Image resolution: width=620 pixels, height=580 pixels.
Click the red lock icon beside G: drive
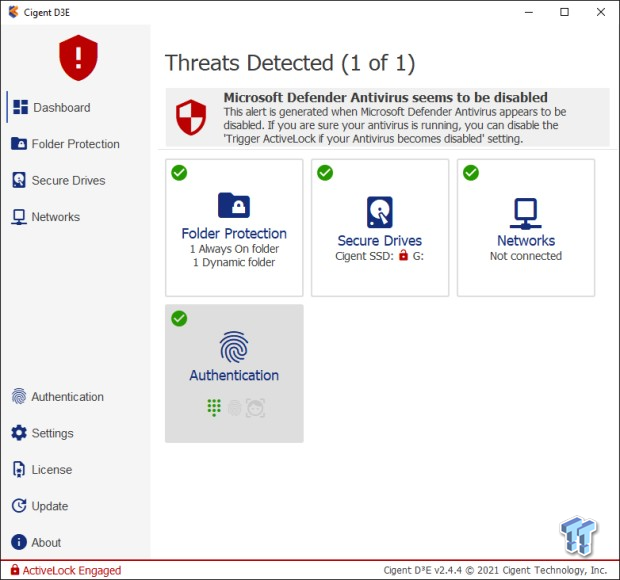point(403,255)
